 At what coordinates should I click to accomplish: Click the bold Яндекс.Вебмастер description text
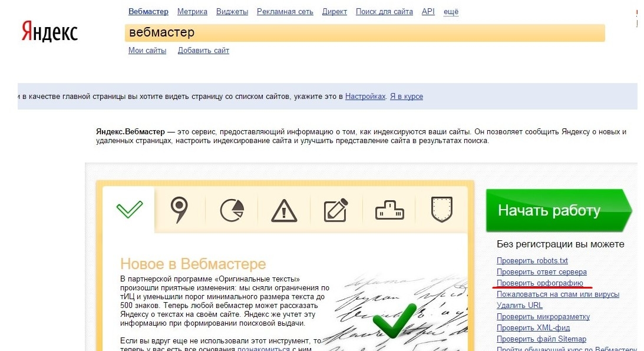click(130, 132)
